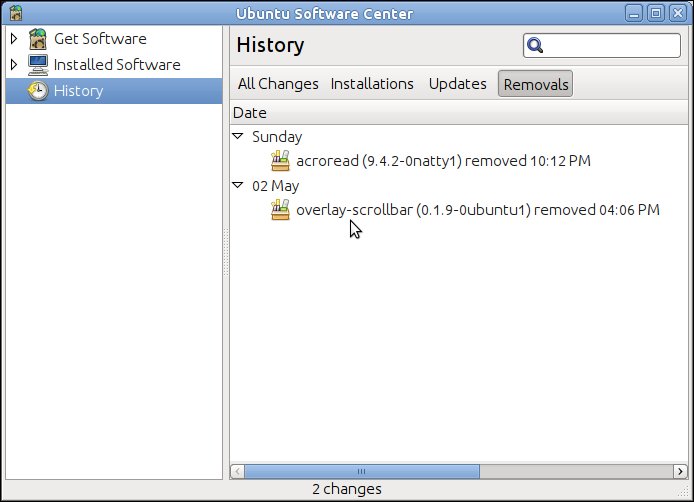Image resolution: width=694 pixels, height=502 pixels.
Task: Click the 02 May group label
Action: click(x=275, y=186)
